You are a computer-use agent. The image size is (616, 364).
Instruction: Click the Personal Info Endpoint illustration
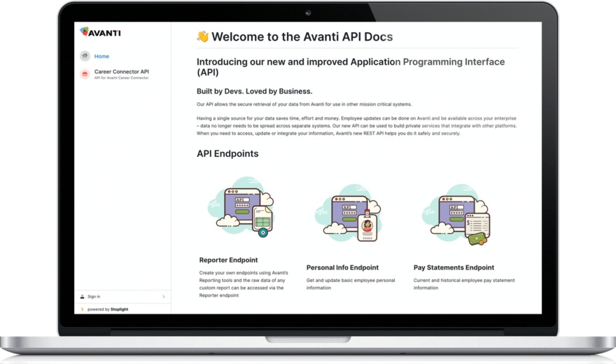click(x=348, y=213)
